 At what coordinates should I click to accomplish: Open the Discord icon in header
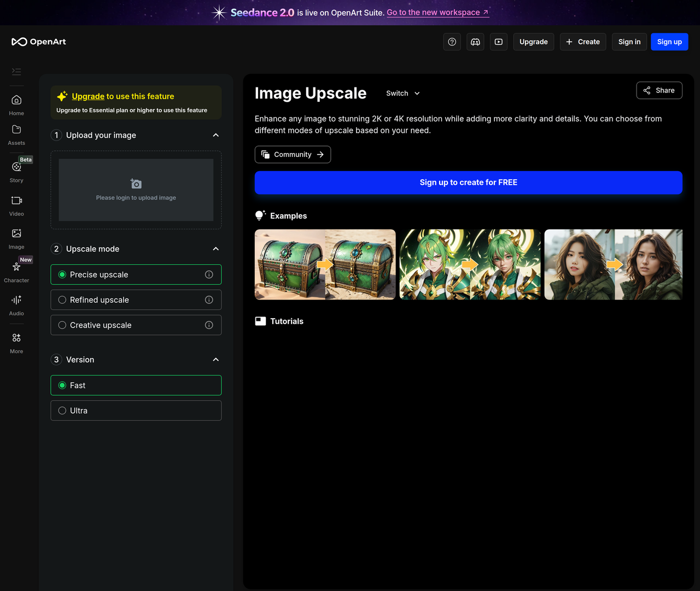[x=475, y=42]
